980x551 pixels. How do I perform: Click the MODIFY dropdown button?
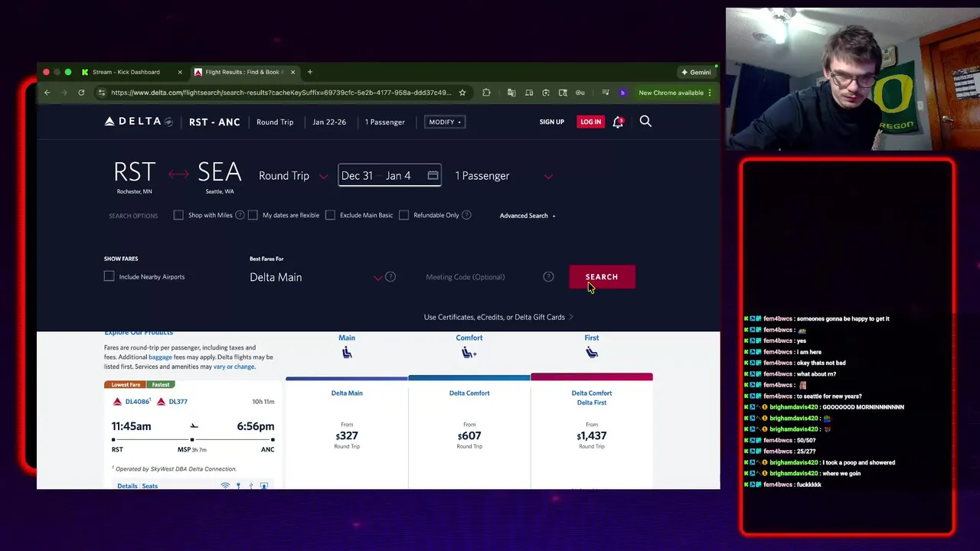tap(445, 122)
